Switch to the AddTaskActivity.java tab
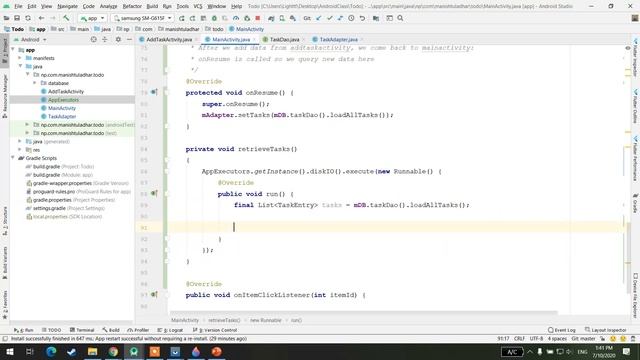The width and height of the screenshot is (640, 360). (169, 40)
